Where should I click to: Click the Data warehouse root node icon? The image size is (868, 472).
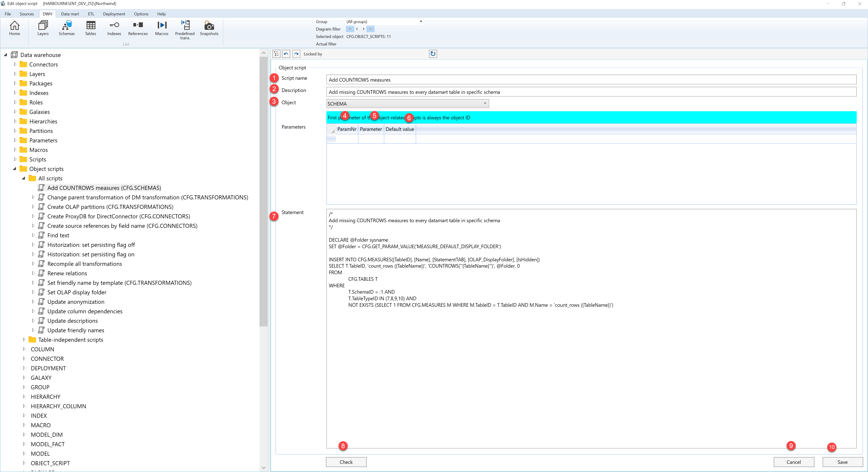(x=14, y=55)
